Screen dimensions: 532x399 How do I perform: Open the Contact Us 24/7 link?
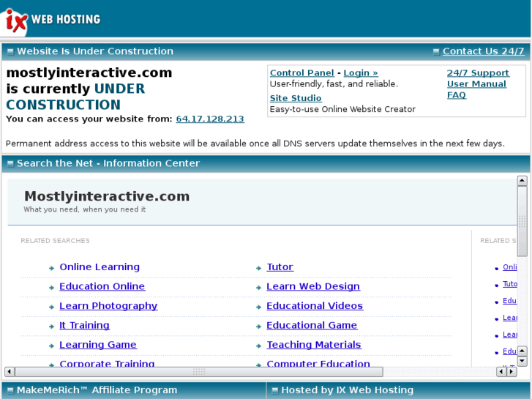[483, 51]
